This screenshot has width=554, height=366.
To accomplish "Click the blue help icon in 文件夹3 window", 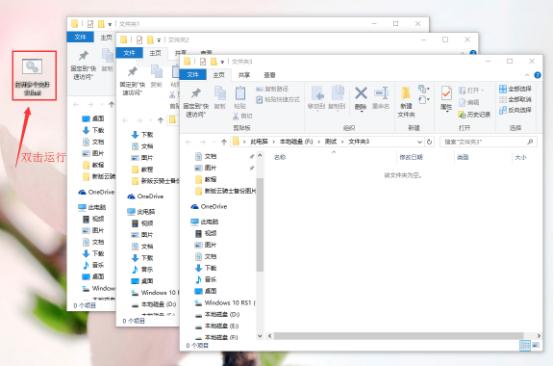I will click(x=537, y=75).
